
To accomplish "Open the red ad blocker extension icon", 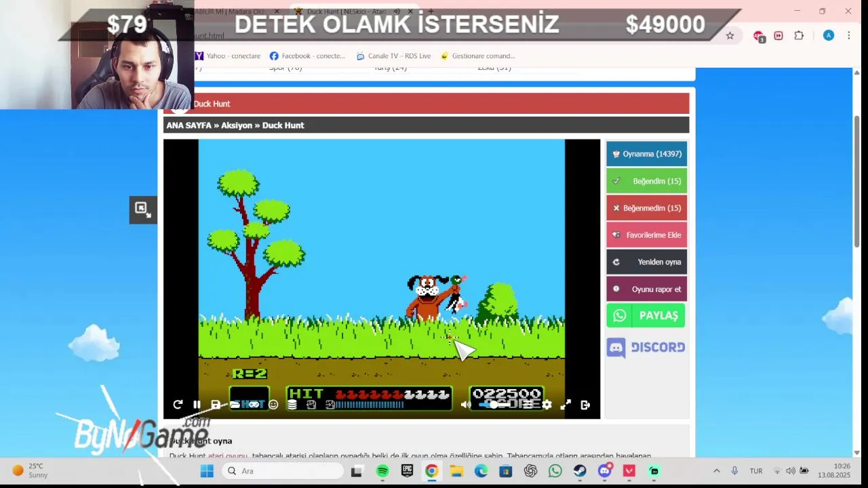I will coord(759,35).
